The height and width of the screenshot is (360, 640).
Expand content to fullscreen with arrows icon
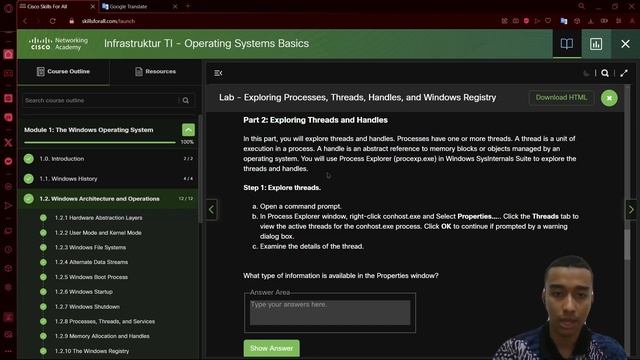pyautogui.click(x=624, y=73)
